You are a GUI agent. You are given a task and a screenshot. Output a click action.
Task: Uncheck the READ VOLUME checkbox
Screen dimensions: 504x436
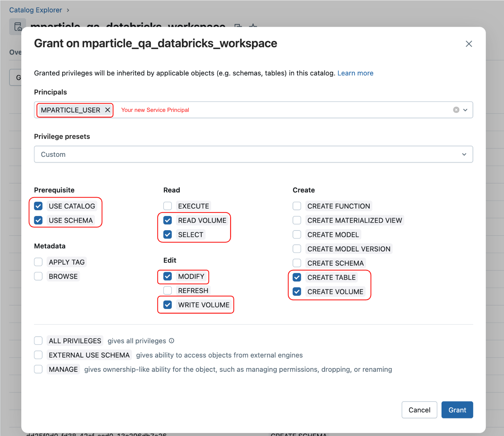(x=168, y=220)
